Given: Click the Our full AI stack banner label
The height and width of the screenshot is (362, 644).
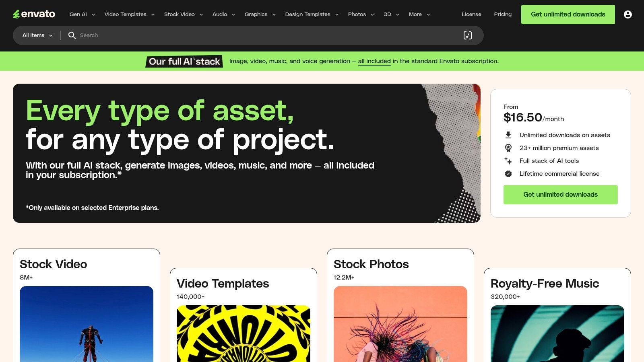Looking at the screenshot, I should pyautogui.click(x=184, y=61).
